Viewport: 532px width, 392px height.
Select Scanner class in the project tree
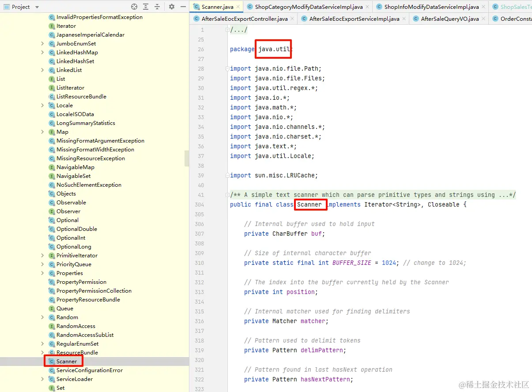point(66,362)
